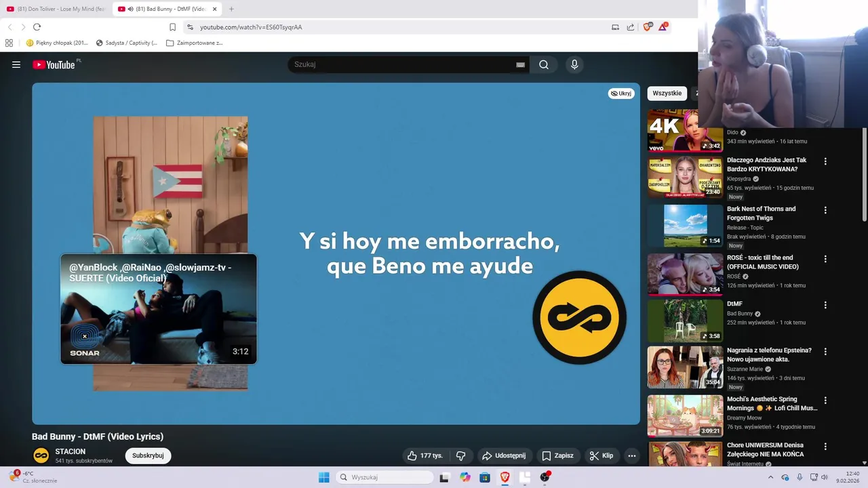Open Brave Rewards triangle icon

pos(663,26)
